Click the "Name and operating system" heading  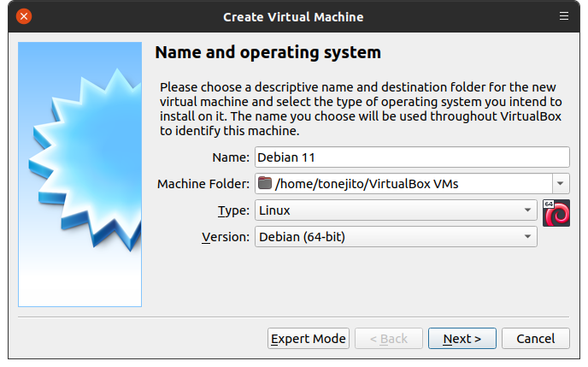(268, 53)
